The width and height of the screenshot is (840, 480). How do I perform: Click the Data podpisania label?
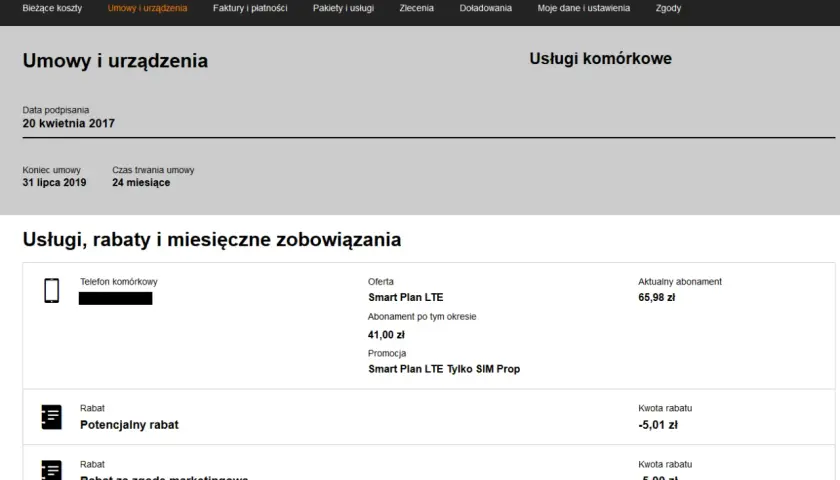coord(56,110)
